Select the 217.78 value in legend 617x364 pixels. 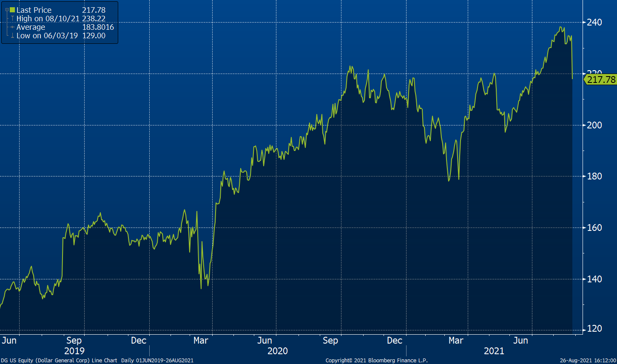[94, 10]
